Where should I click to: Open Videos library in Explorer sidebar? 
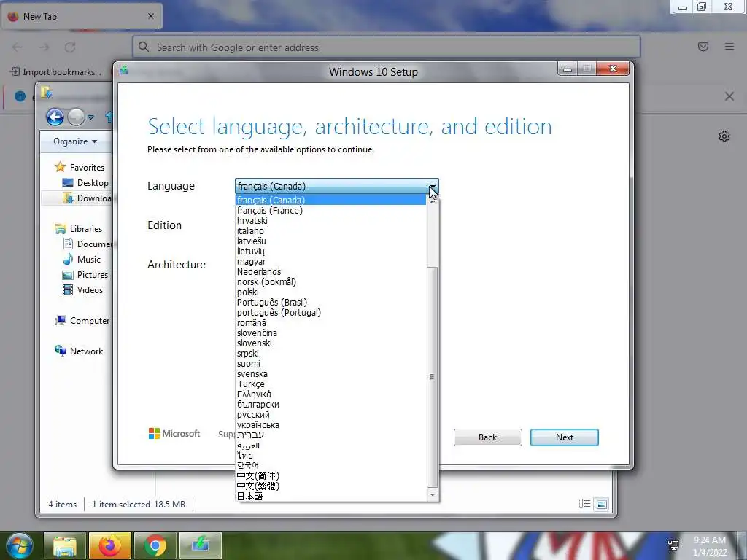click(x=83, y=290)
